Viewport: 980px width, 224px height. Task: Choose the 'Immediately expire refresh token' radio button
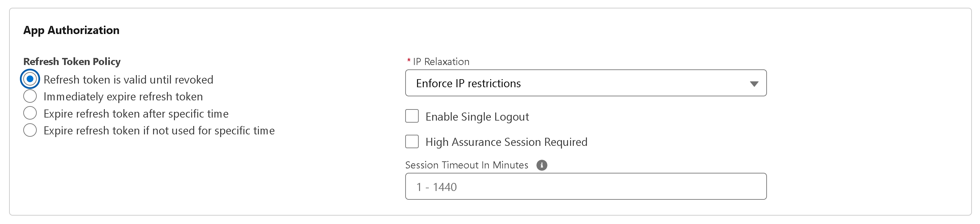click(30, 96)
